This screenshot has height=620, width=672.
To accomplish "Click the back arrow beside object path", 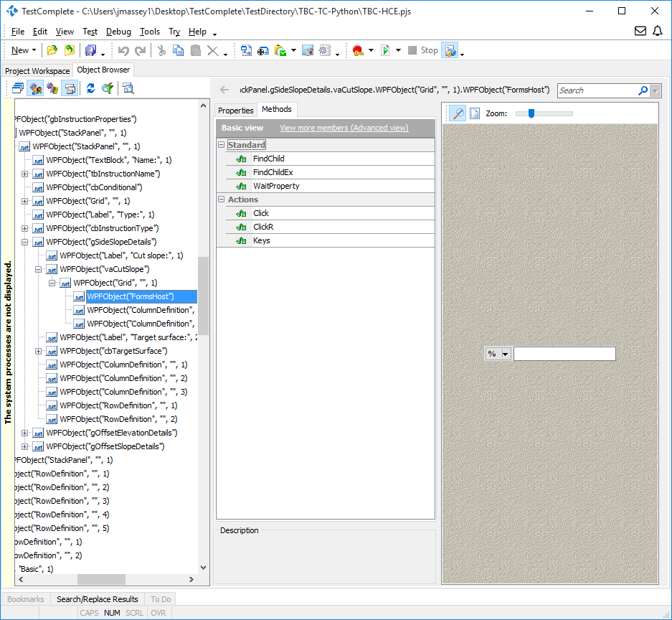I will [x=224, y=90].
